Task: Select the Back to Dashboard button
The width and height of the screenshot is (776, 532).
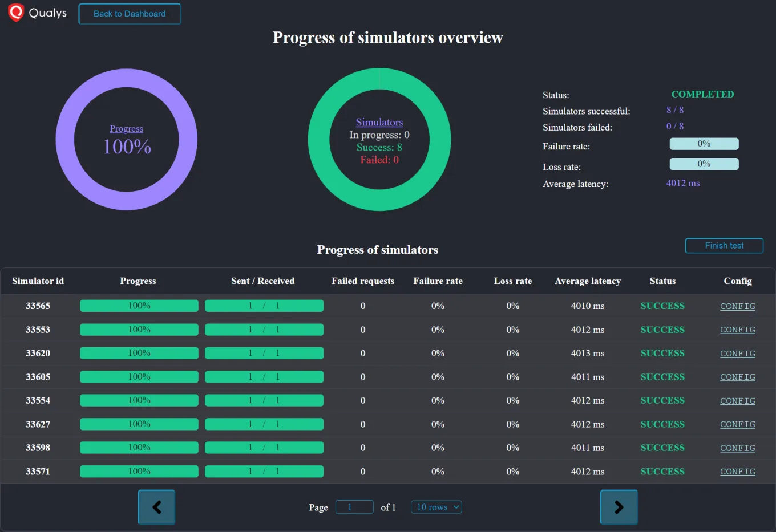Action: (130, 14)
